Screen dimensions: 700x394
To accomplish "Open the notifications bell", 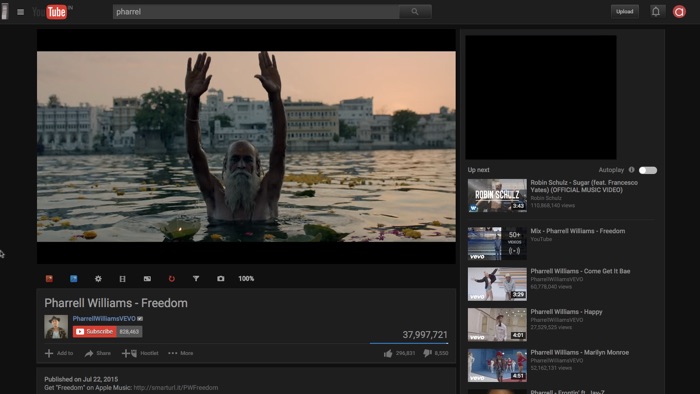I will [x=655, y=12].
